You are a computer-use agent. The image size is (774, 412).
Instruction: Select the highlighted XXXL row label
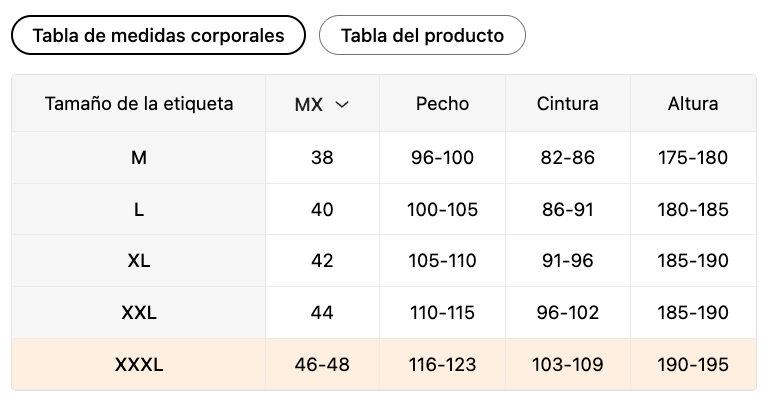click(139, 365)
